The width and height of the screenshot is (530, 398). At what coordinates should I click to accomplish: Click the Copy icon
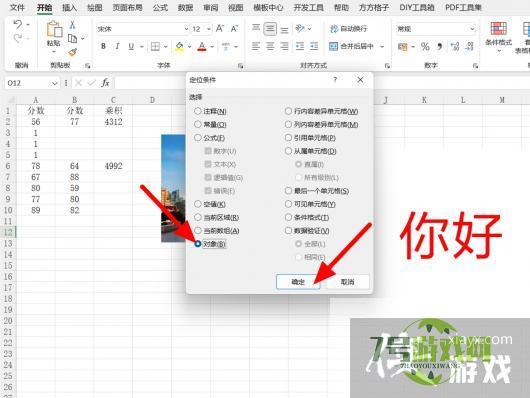pos(72,39)
